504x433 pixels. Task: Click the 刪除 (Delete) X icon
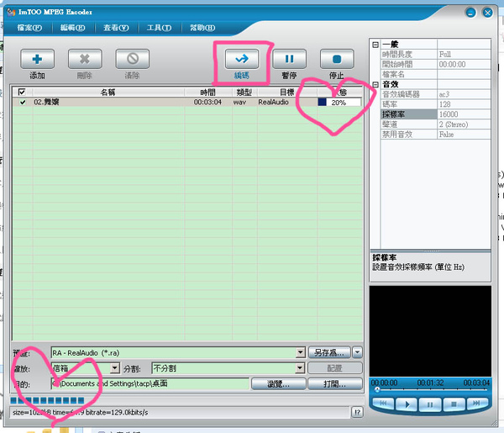[x=85, y=59]
